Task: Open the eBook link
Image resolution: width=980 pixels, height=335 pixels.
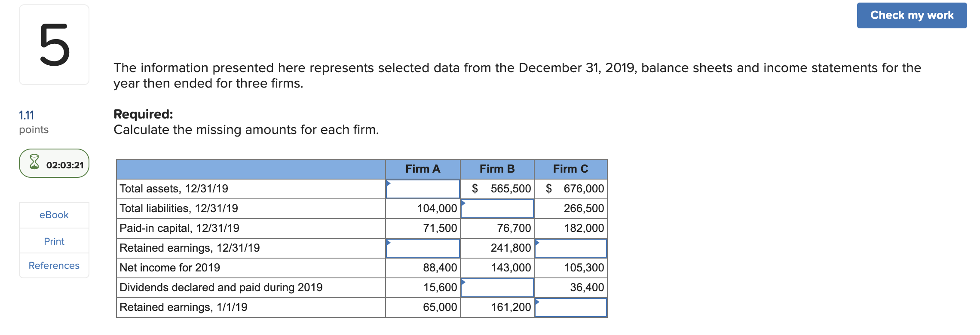Action: (x=54, y=215)
